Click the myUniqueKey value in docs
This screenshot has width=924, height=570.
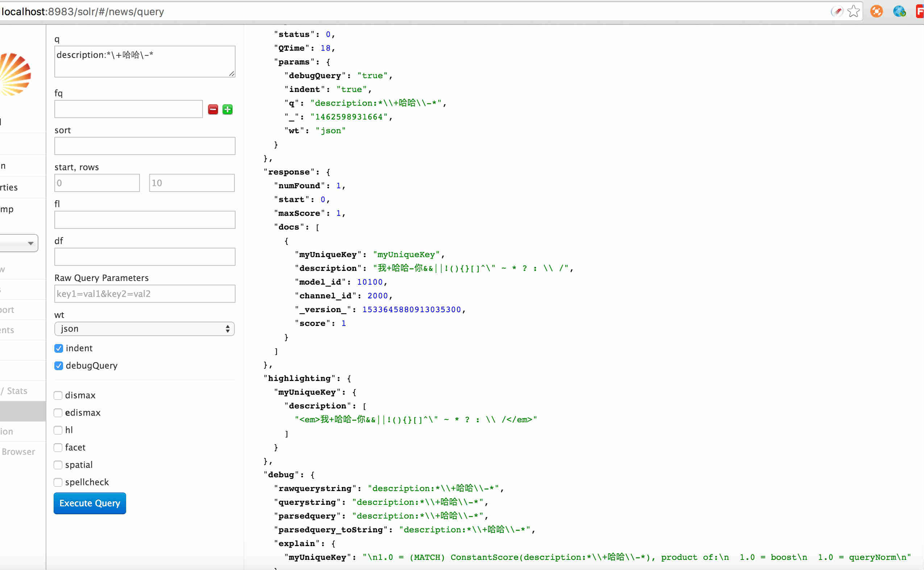[x=406, y=255]
